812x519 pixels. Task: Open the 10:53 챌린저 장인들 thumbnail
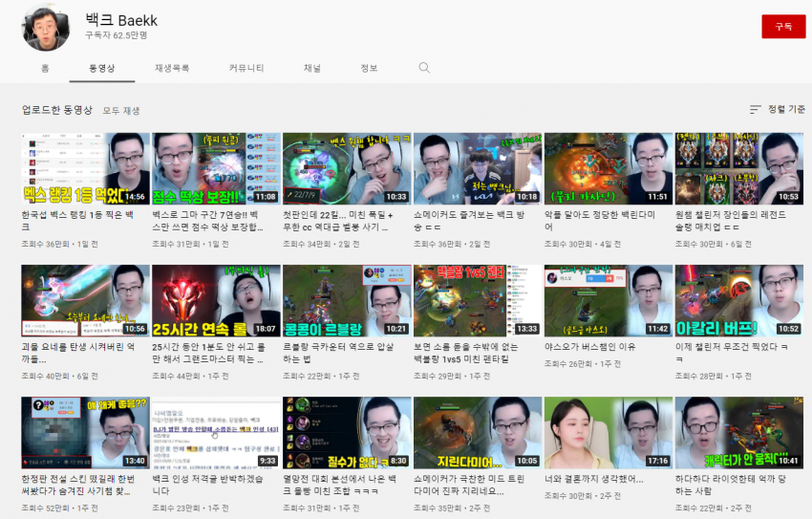(739, 168)
